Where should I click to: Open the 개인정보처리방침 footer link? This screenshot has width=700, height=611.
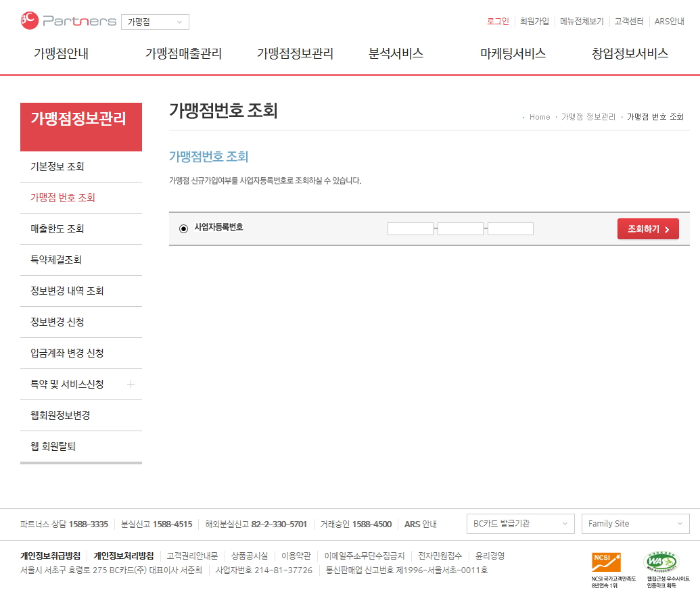coord(123,556)
